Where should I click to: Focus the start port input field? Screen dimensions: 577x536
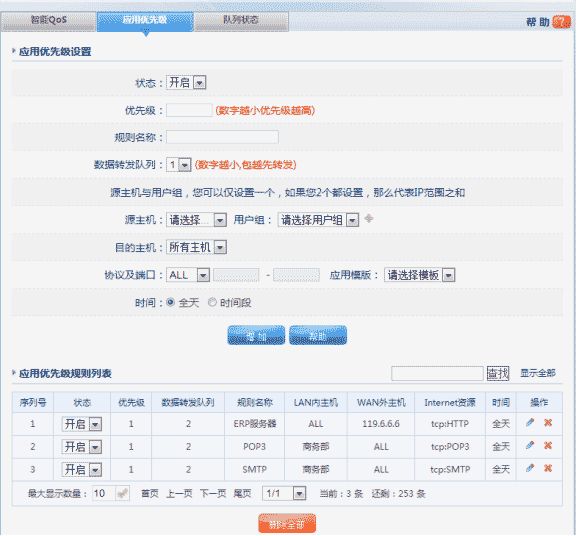pos(236,275)
